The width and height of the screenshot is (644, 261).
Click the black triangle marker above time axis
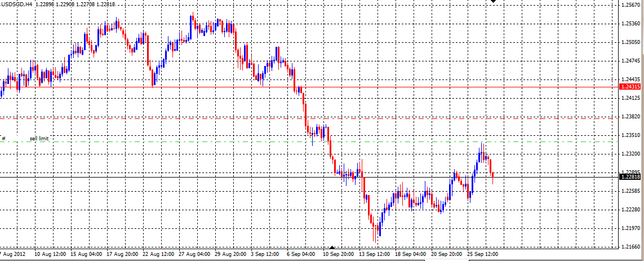tap(332, 247)
